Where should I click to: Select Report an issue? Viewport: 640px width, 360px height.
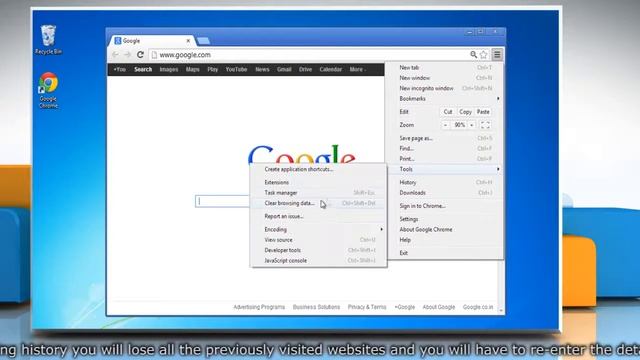point(319,216)
